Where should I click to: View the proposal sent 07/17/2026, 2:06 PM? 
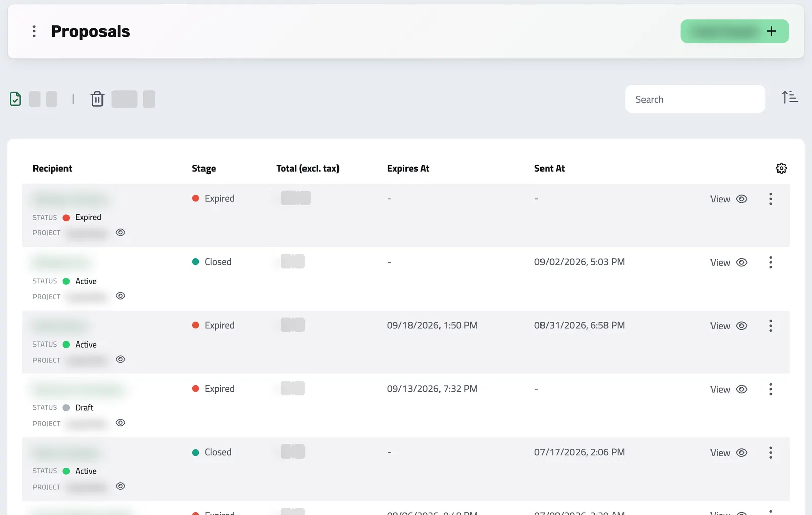[729, 453]
